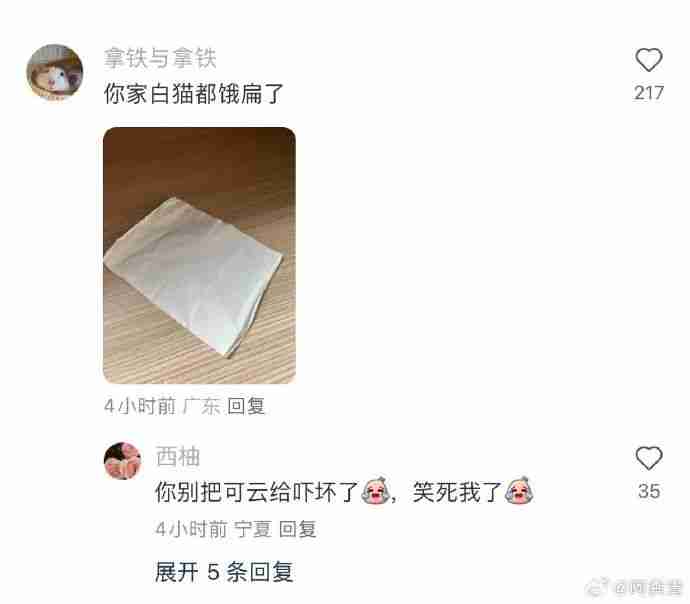690x604 pixels.
Task: Click the 4小时前 广东 timestamp
Action: coord(162,406)
